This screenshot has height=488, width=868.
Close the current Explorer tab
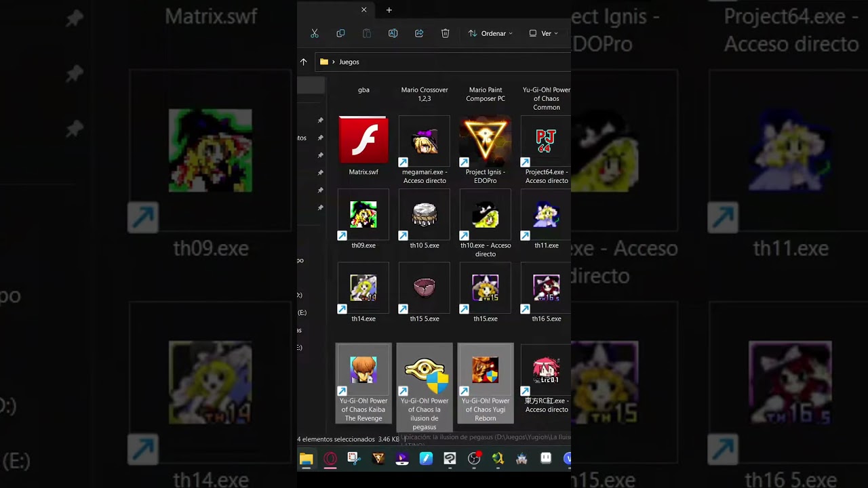click(x=363, y=9)
